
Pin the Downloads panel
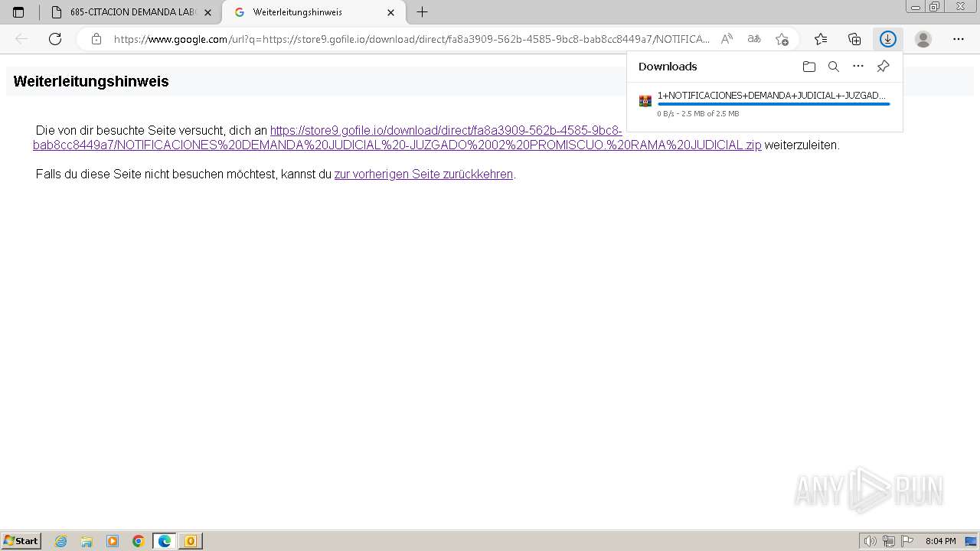coord(883,67)
